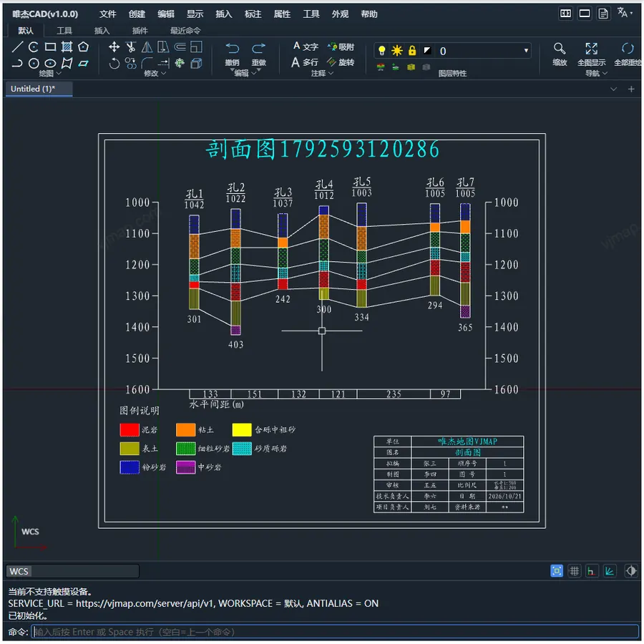The width and height of the screenshot is (644, 644).
Task: Expand the 导航 navigation panel
Action: click(596, 74)
